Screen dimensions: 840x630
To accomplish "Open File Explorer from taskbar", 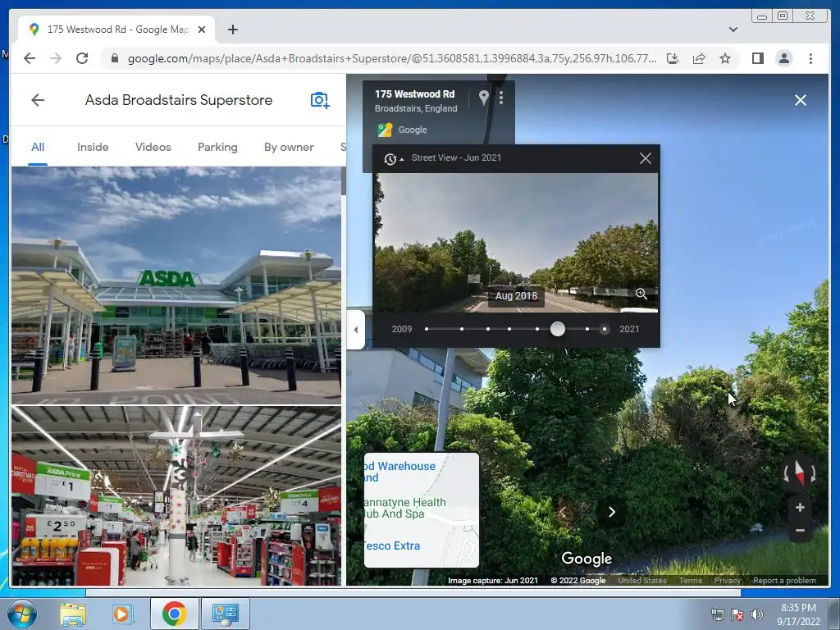I will [x=73, y=614].
